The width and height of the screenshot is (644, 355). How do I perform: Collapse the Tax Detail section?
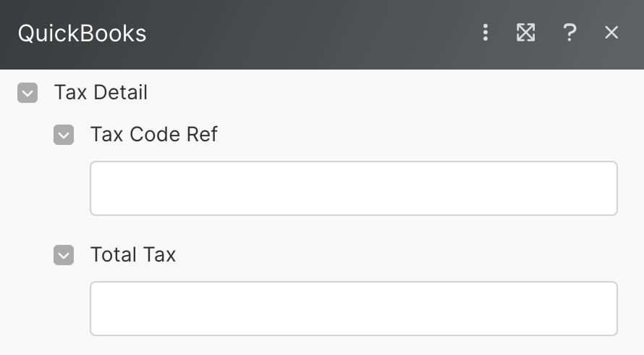27,93
